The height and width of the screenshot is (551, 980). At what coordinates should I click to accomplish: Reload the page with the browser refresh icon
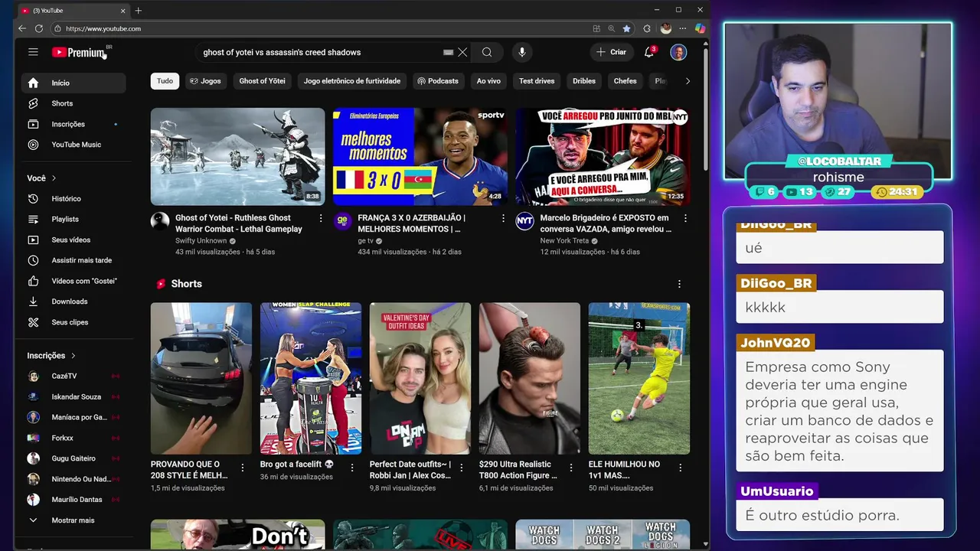pyautogui.click(x=38, y=28)
